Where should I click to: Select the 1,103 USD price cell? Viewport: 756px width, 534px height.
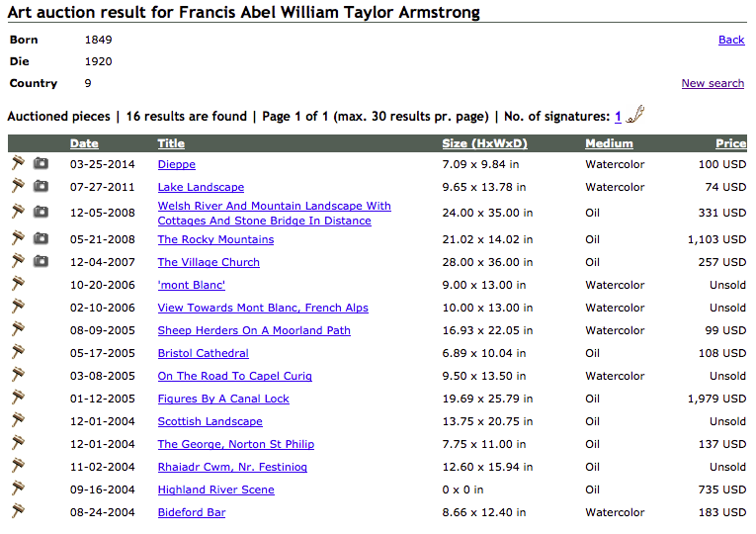tap(716, 239)
